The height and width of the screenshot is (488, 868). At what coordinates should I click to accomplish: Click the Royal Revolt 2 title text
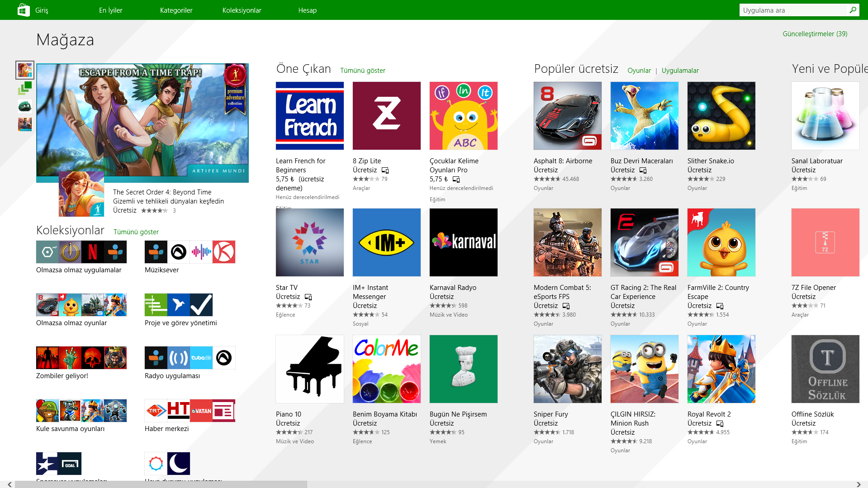coord(709,414)
